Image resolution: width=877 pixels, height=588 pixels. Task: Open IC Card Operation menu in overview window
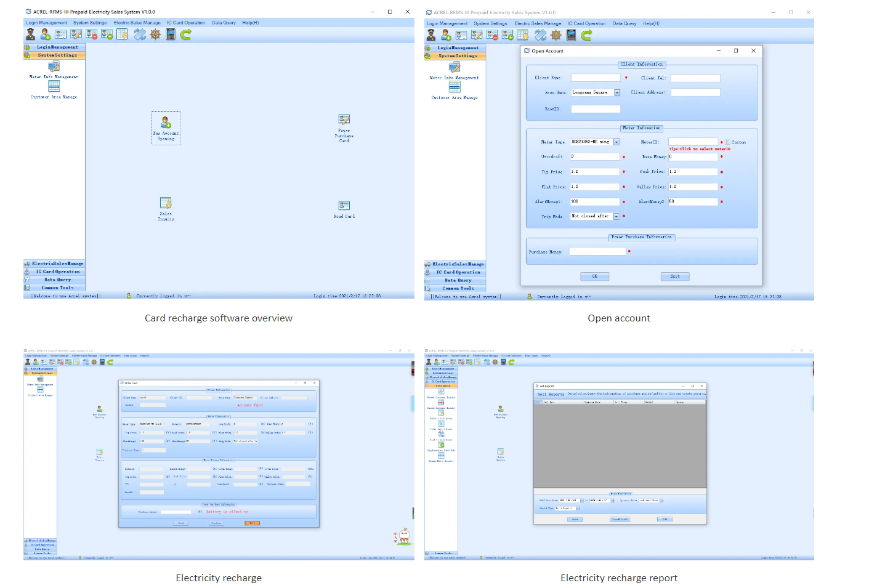click(186, 23)
